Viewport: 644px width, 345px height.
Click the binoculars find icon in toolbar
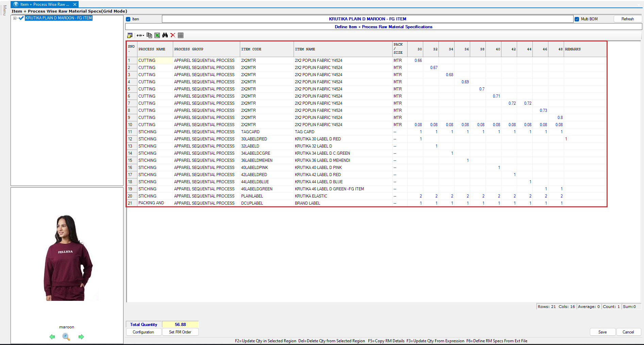coord(165,35)
